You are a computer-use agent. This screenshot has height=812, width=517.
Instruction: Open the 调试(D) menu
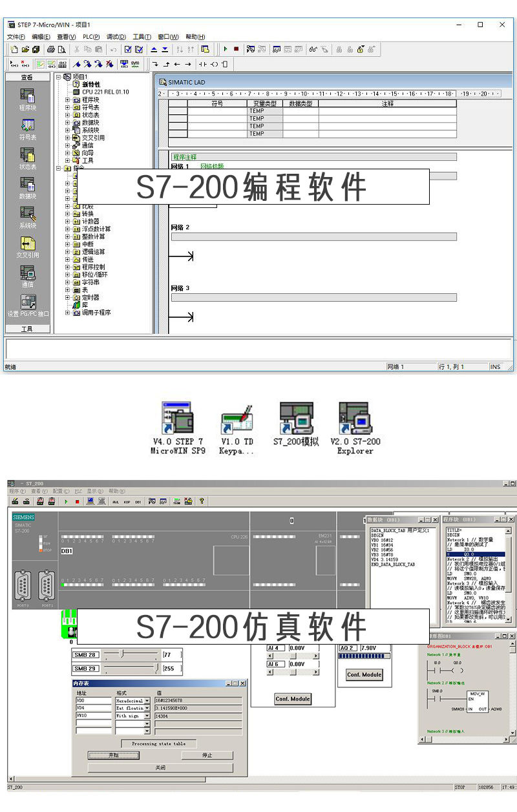(116, 37)
